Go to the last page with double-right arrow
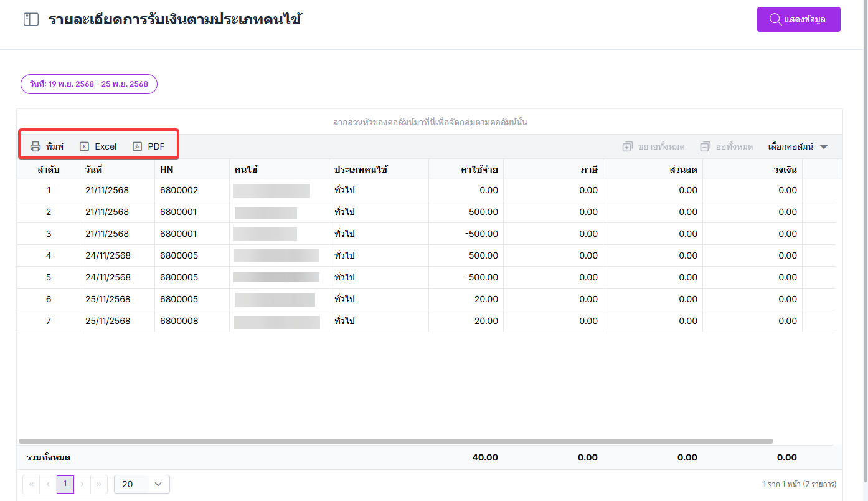The height and width of the screenshot is (501, 868). (99, 484)
